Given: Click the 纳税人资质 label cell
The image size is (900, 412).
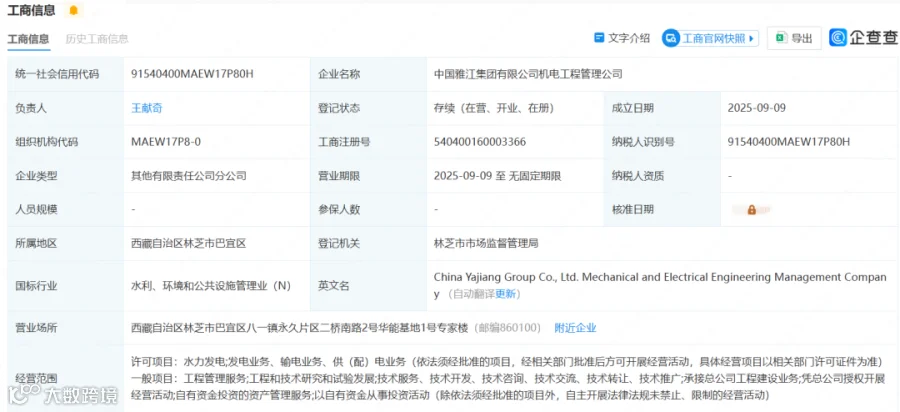Looking at the screenshot, I should point(662,176).
